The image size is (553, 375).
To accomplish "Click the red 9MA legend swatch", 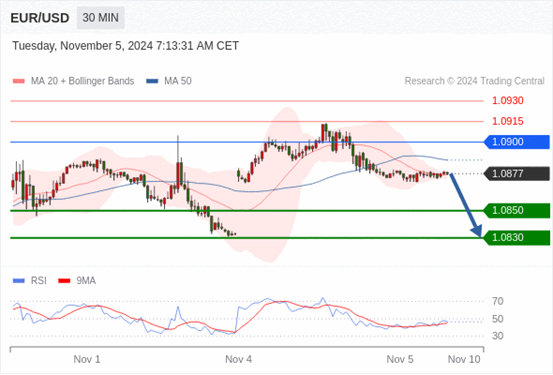I will 64,281.
